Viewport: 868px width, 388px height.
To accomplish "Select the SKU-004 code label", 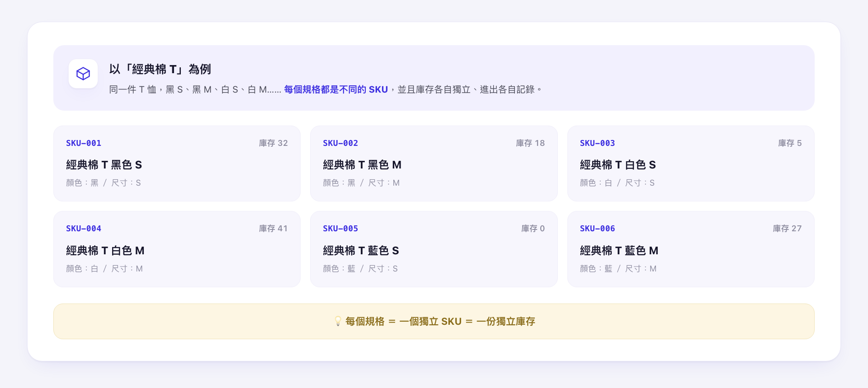I will pos(84,229).
